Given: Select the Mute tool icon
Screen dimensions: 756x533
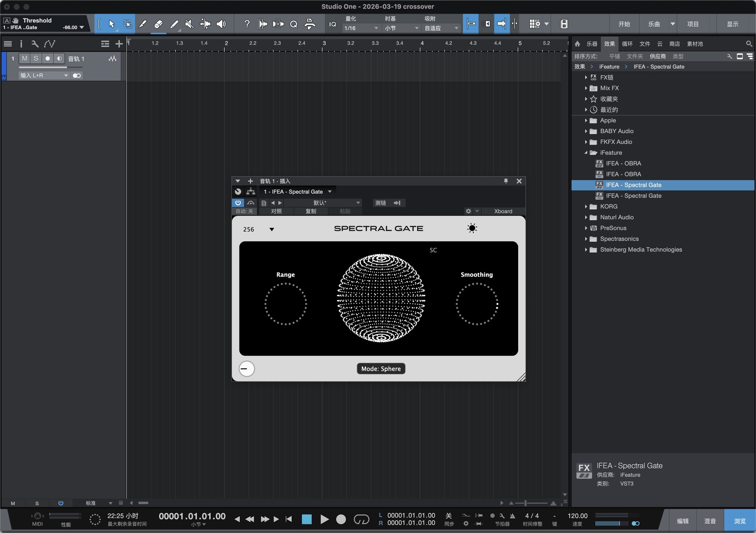Looking at the screenshot, I should (189, 24).
